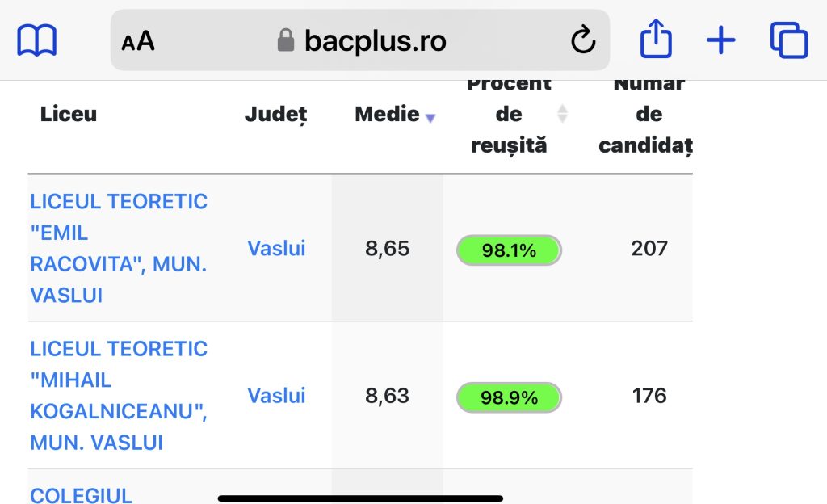Sort by Procent de reușită arrows
The image size is (827, 504).
click(562, 113)
